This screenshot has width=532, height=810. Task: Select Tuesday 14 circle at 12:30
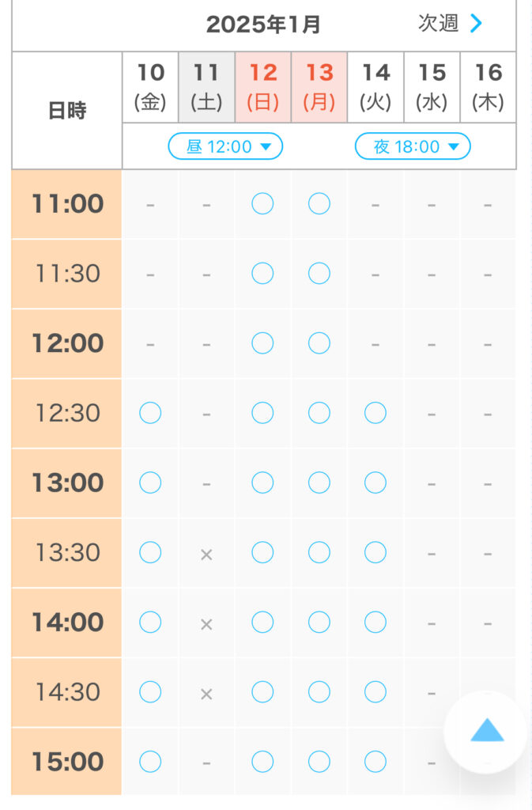click(375, 413)
